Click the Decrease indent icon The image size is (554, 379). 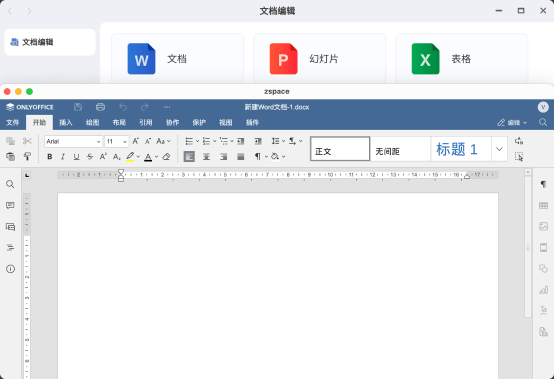[241, 141]
